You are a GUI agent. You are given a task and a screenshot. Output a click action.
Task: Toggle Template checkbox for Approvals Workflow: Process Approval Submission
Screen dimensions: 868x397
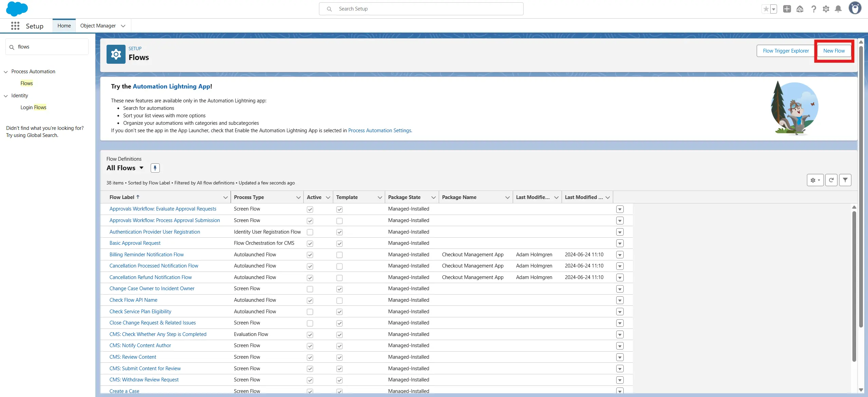point(339,221)
